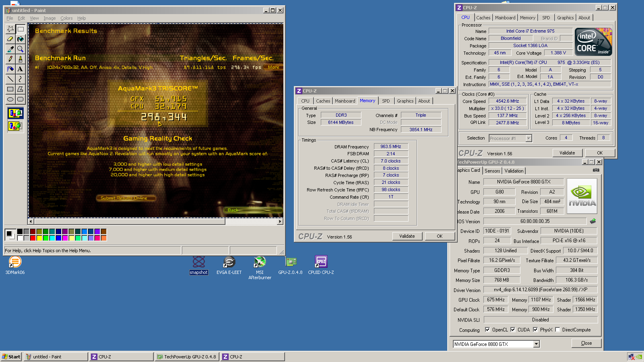Viewport: 644px width, 362px height.
Task: Pick the bright red color swatch in Paint
Action: click(33, 238)
